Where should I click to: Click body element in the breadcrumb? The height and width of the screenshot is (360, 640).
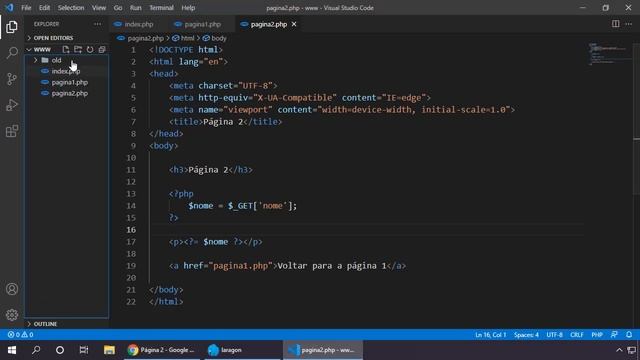pos(219,38)
